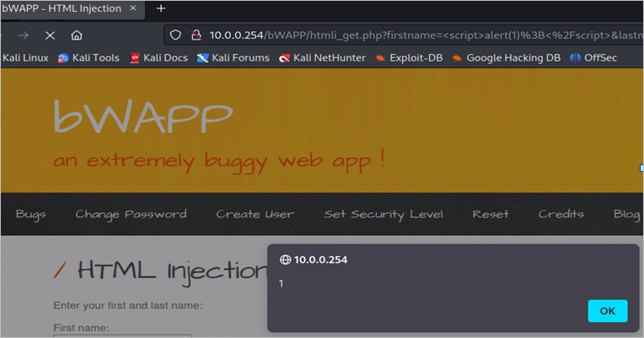Click the HTML Injection heading
This screenshot has height=338, width=644.
(173, 271)
